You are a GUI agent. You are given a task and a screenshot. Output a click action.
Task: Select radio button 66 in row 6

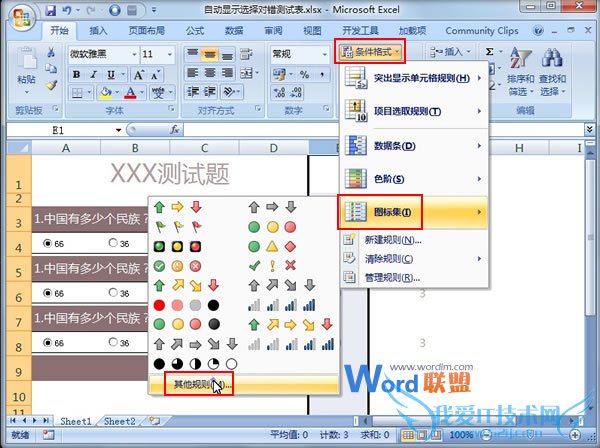[47, 293]
